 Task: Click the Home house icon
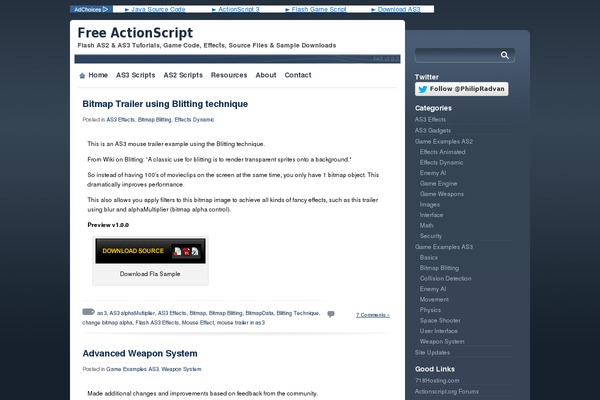[82, 76]
